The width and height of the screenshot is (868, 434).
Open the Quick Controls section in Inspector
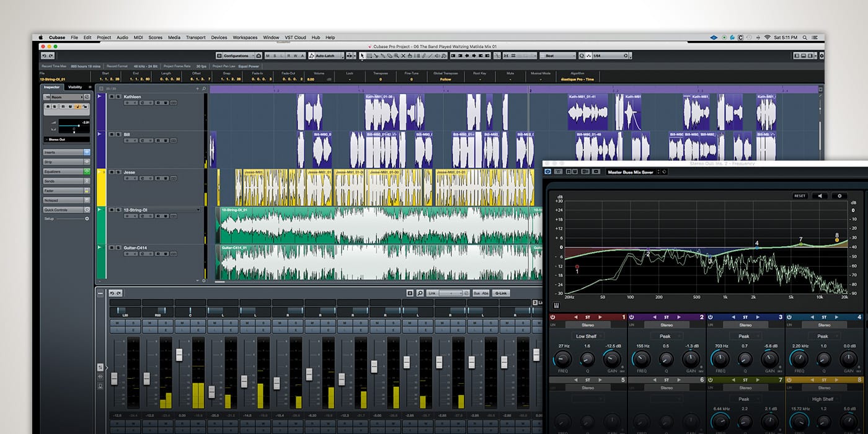click(x=66, y=210)
